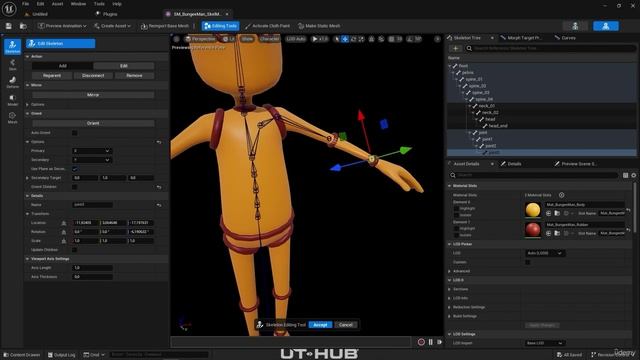
Task: Click the blue Mesh asset mode icon button
Action: [606, 26]
